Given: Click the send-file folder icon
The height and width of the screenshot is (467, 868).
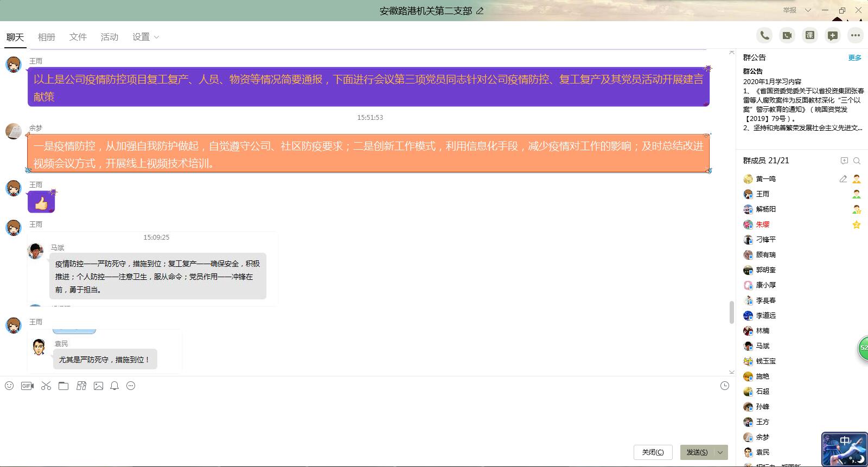Looking at the screenshot, I should click(63, 386).
